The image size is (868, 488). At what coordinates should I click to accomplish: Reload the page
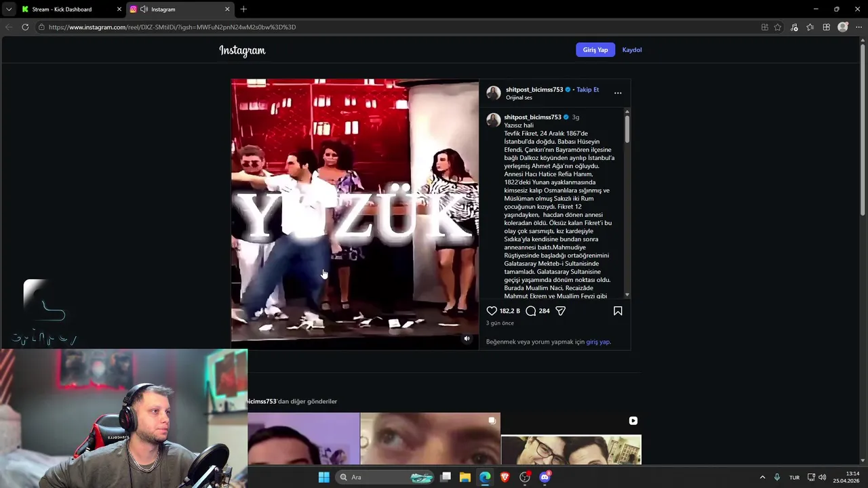pyautogui.click(x=25, y=27)
